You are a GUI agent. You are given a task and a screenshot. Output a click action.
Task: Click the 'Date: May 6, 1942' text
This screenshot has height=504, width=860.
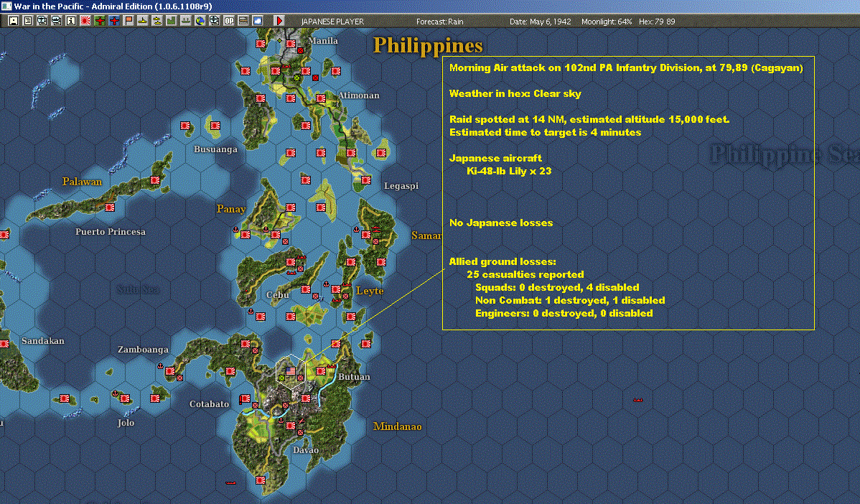(x=541, y=22)
